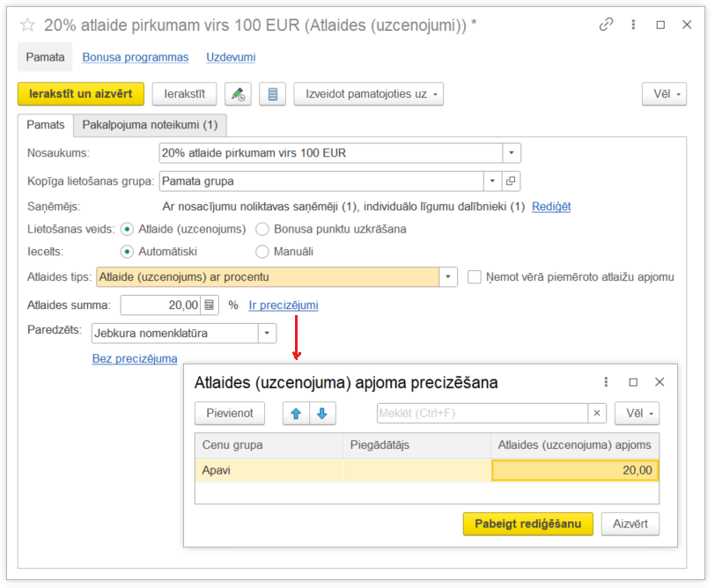This screenshot has width=715, height=588.
Task: Open Paredzēts nomenklatūra dropdown
Action: pyautogui.click(x=267, y=334)
